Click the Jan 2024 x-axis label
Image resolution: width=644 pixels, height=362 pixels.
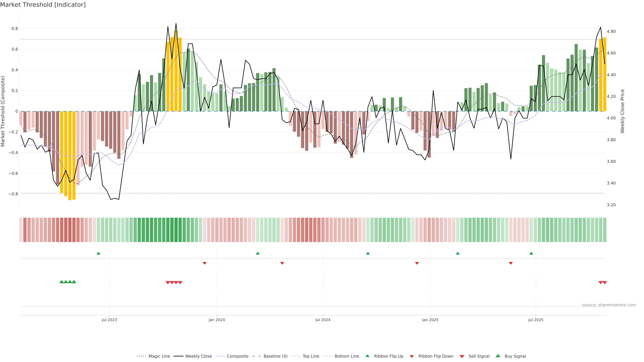coord(217,320)
